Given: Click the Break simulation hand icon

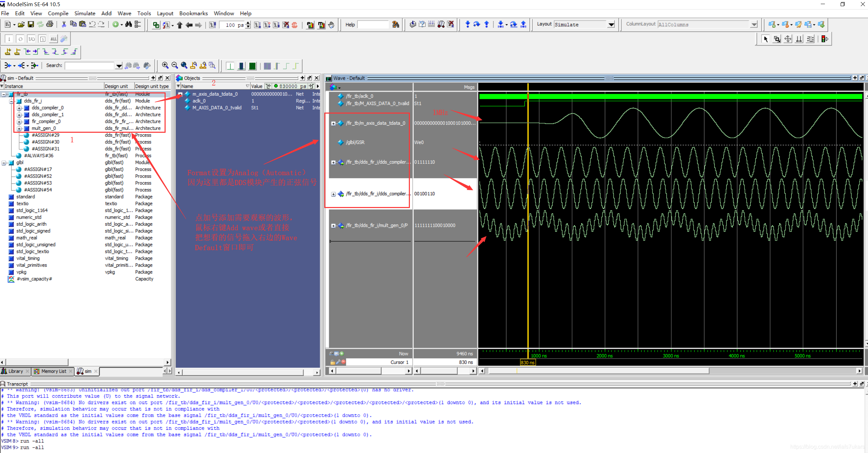Looking at the screenshot, I should (331, 25).
